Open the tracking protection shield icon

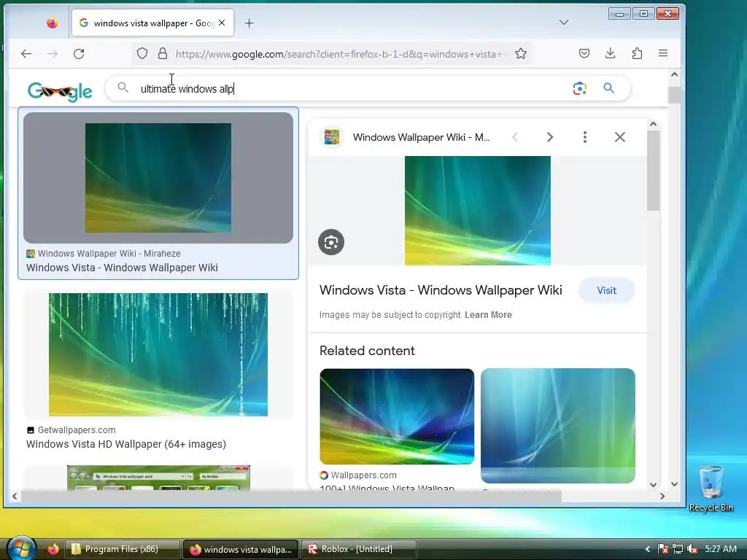coord(142,53)
